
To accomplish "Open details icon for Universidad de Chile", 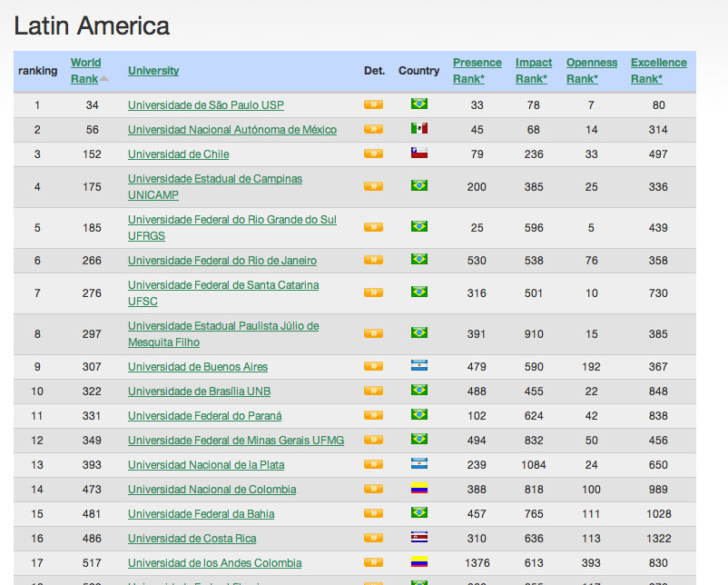I will pos(373,154).
